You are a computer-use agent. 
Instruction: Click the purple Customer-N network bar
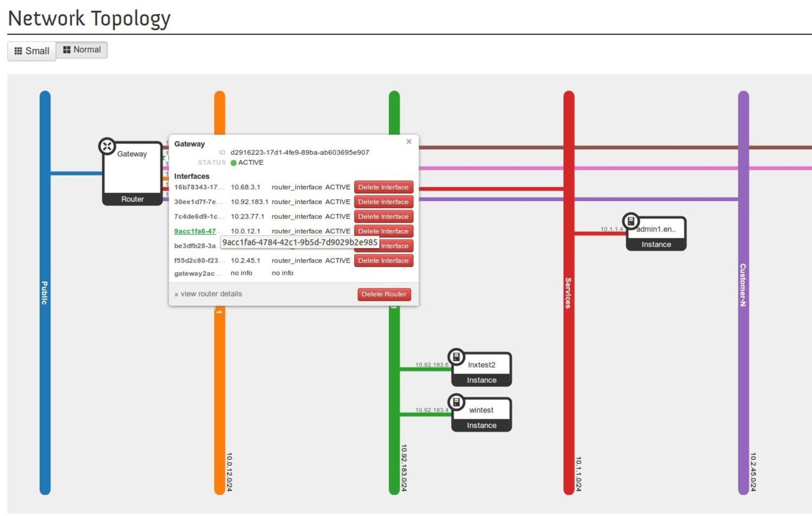pyautogui.click(x=743, y=365)
